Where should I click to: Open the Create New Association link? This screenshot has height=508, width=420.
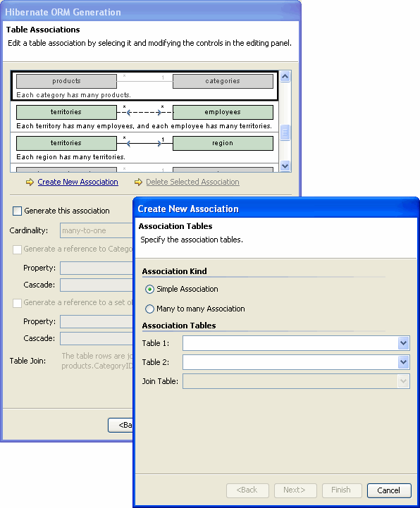78,182
